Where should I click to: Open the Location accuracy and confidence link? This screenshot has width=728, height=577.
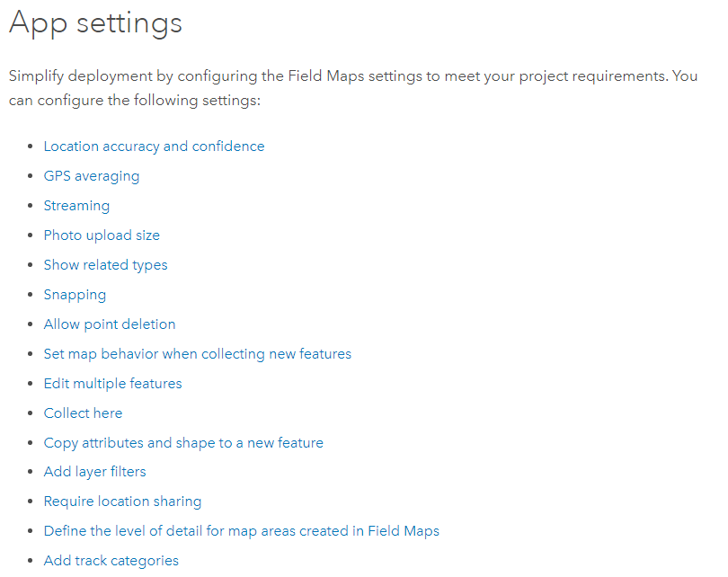pyautogui.click(x=154, y=146)
